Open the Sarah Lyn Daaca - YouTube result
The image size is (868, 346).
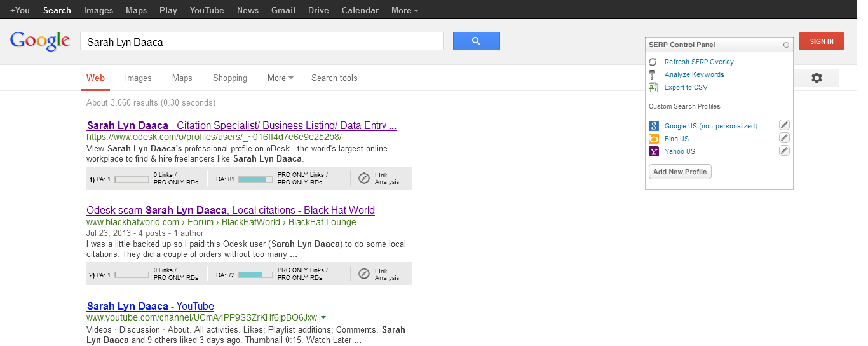coord(150,306)
